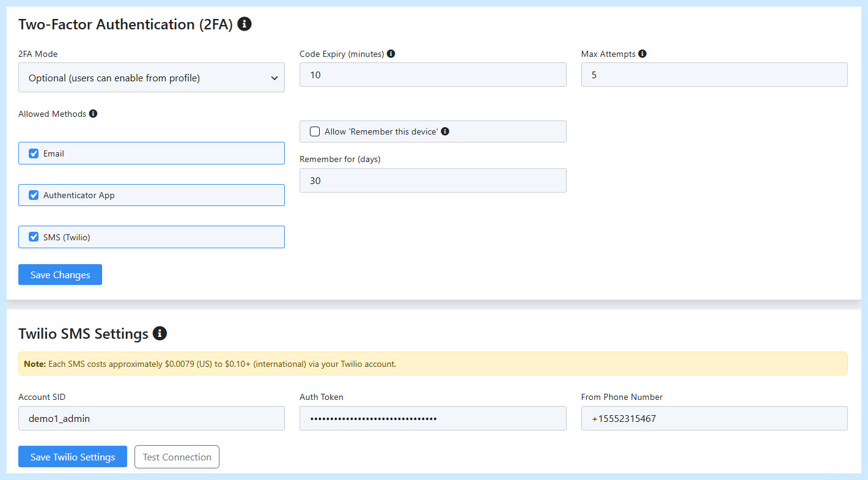868x480 pixels.
Task: Click the 'From Phone Number' label
Action: click(x=622, y=397)
